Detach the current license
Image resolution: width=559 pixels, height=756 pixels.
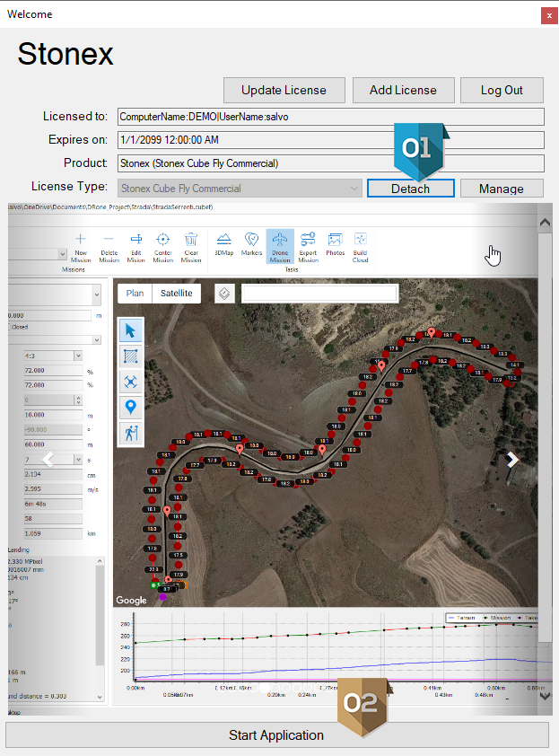coord(411,188)
